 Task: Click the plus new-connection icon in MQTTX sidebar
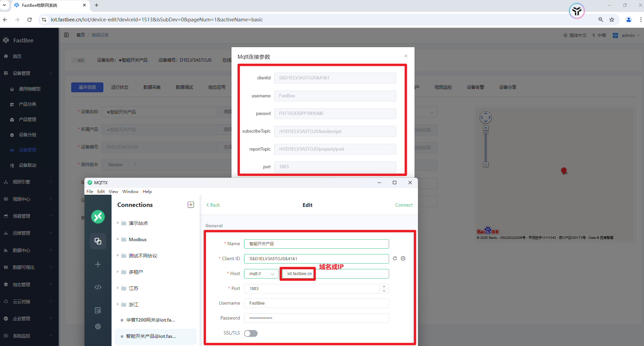tap(98, 264)
